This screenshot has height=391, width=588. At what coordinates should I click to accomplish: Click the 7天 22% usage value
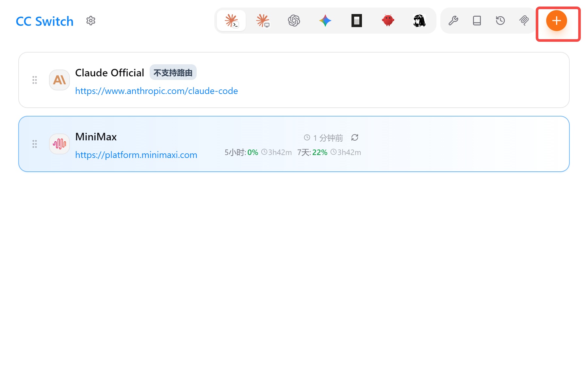(x=320, y=152)
